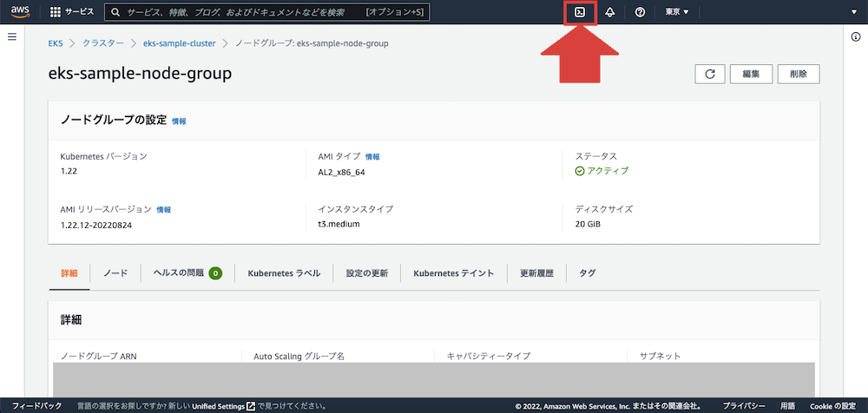Navigate to eks-sample-cluster breadcrumb link
Image resolution: width=868 pixels, height=413 pixels.
(179, 43)
